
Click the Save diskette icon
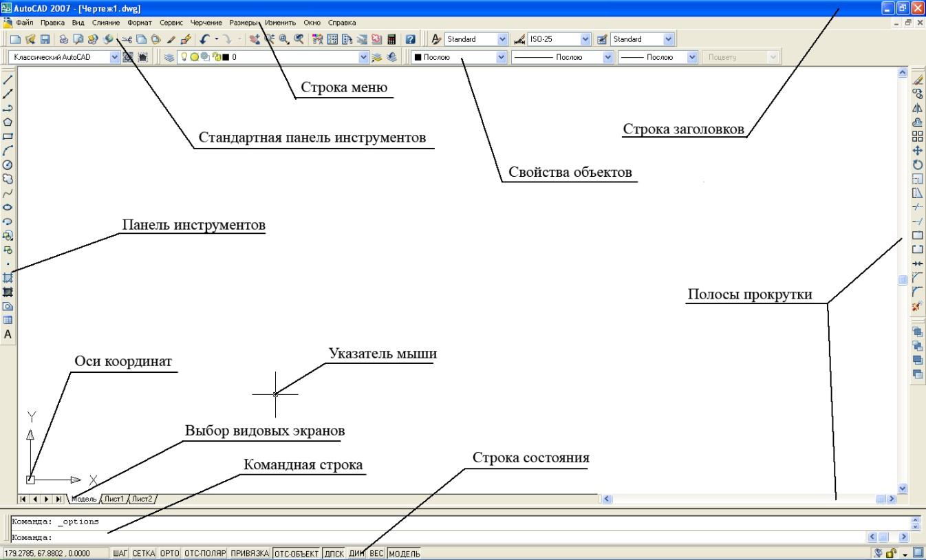[x=45, y=39]
